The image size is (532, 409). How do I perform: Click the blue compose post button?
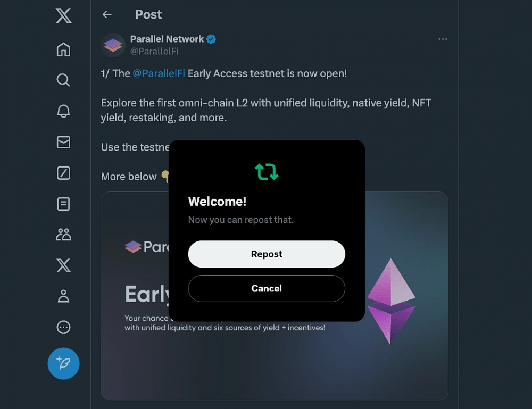(x=63, y=364)
